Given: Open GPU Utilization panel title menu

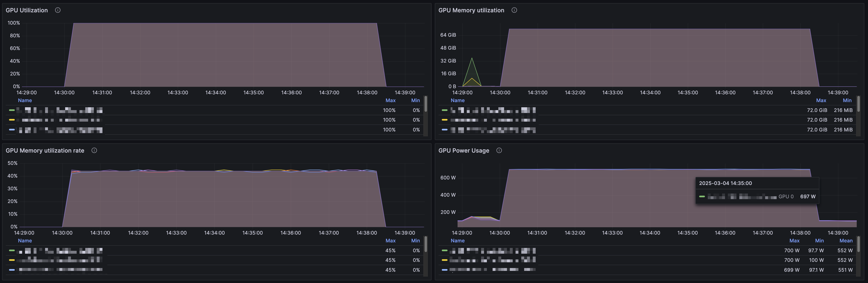Looking at the screenshot, I should click(27, 10).
